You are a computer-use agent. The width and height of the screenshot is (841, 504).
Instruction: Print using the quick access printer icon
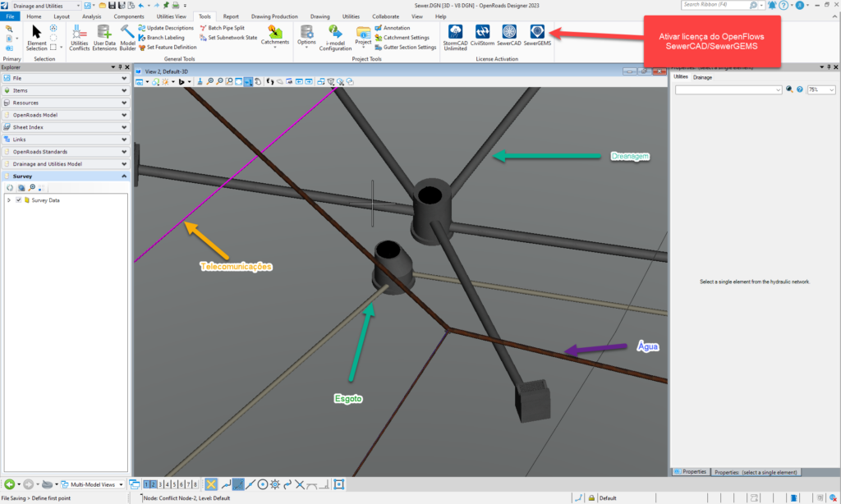176,6
